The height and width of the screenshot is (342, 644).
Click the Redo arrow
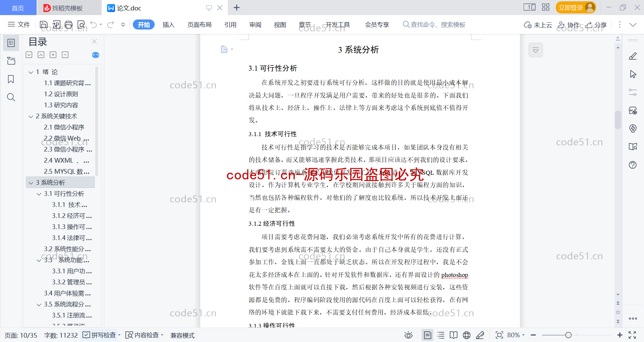111,24
